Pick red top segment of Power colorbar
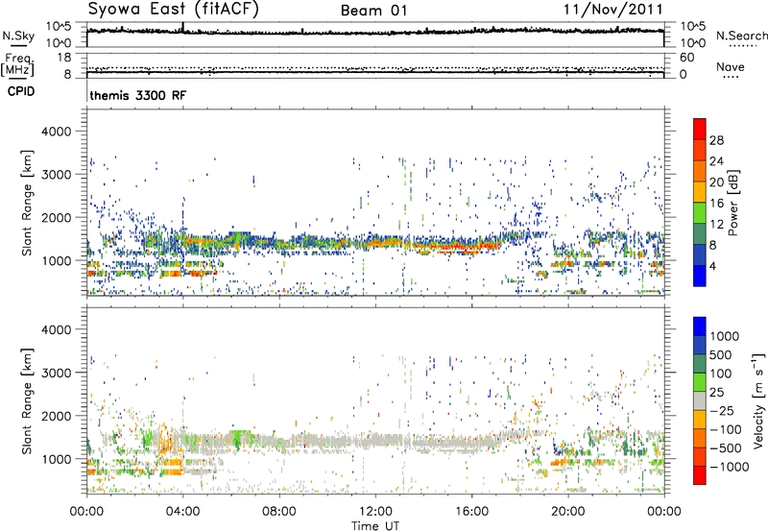Image resolution: width=768 pixels, height=532 pixels. [x=700, y=130]
